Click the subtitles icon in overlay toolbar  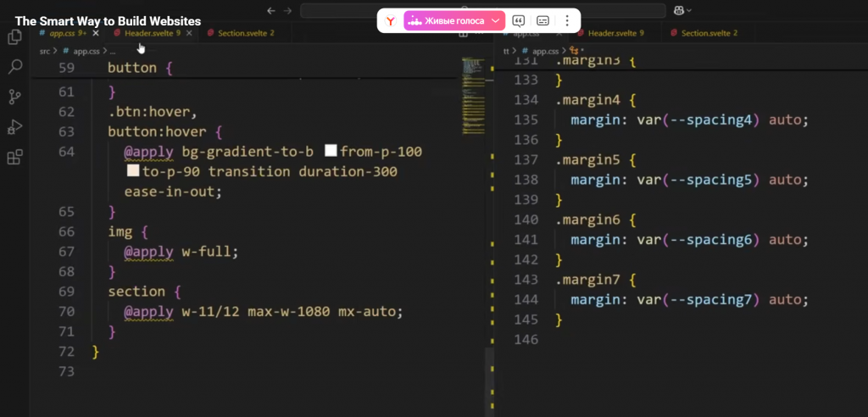542,20
